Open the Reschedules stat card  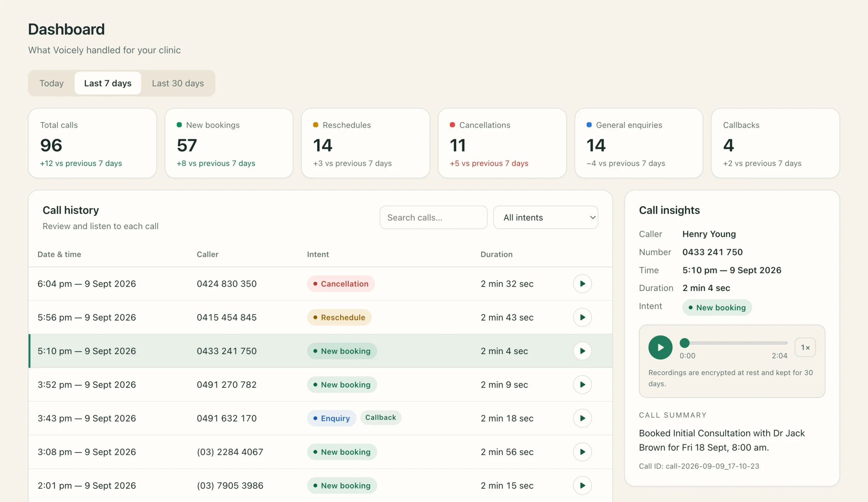(365, 143)
